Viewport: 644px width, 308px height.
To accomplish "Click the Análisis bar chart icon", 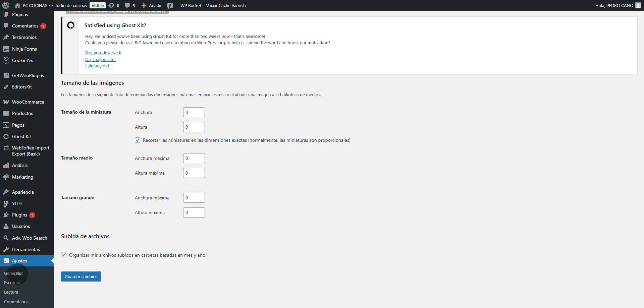I will click(6, 165).
